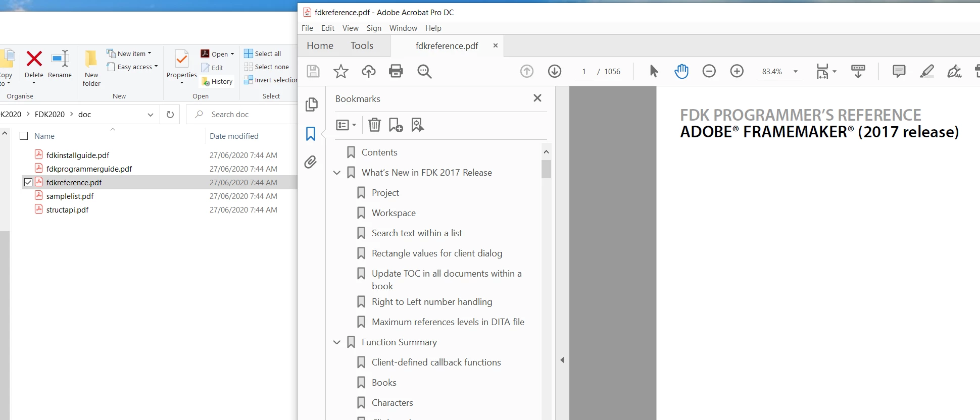Click History in Explorer ribbon
This screenshot has width=980, height=420.
(x=217, y=81)
